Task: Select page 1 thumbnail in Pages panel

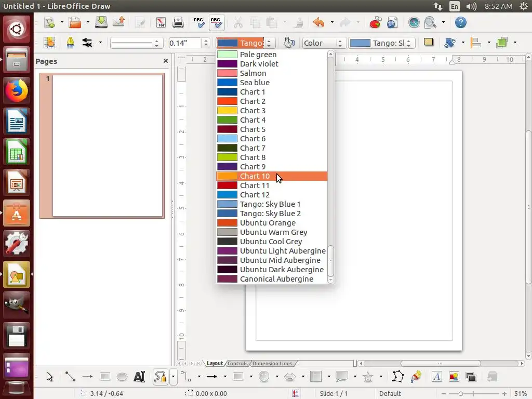Action: 108,145
